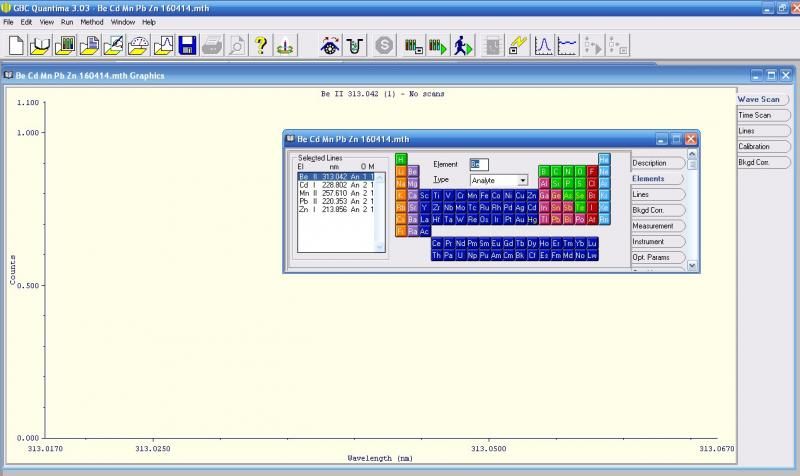Select Mn II 257.610 line row
The width and height of the screenshot is (800, 476).
tap(336, 193)
